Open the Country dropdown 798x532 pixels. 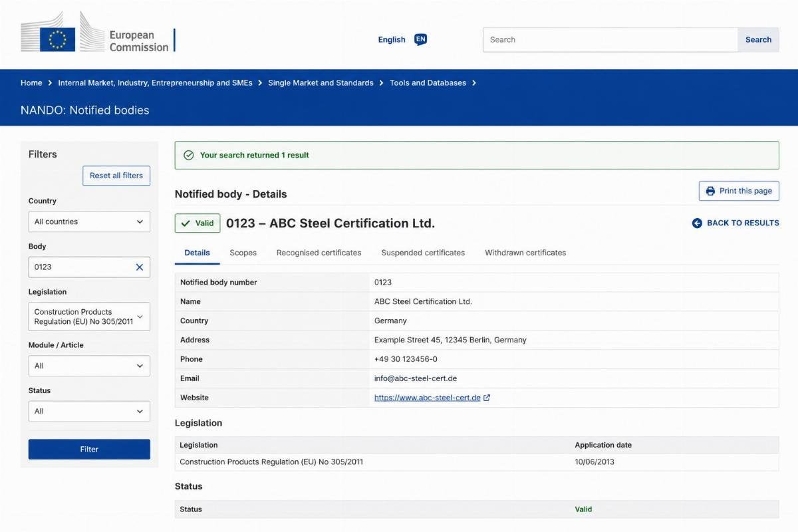pyautogui.click(x=89, y=221)
